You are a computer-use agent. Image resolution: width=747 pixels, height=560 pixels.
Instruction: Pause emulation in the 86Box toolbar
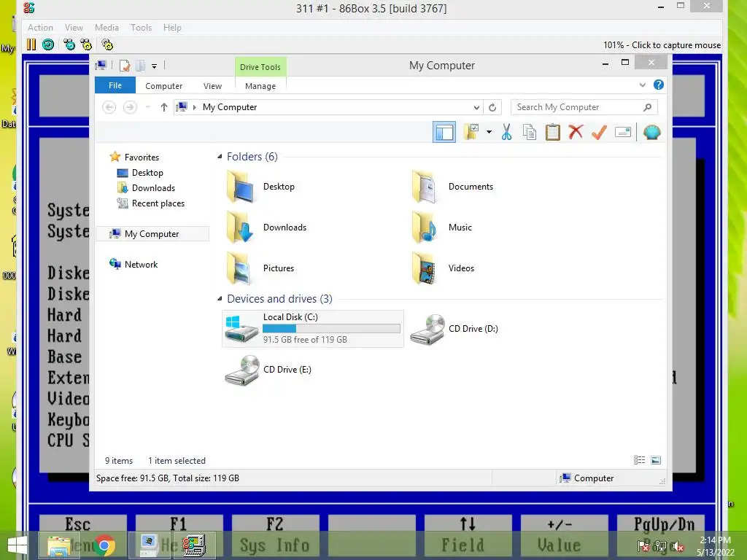31,44
